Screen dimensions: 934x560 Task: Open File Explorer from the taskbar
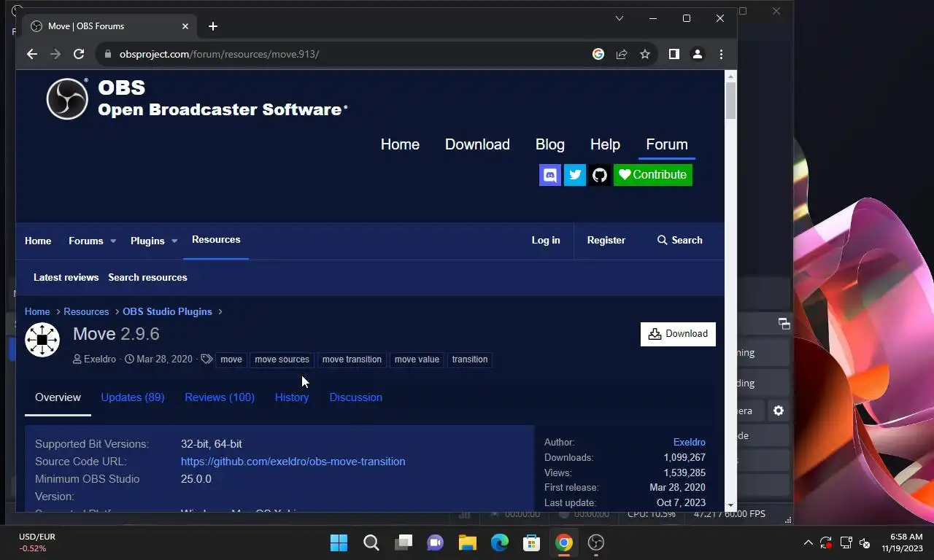[x=468, y=542]
